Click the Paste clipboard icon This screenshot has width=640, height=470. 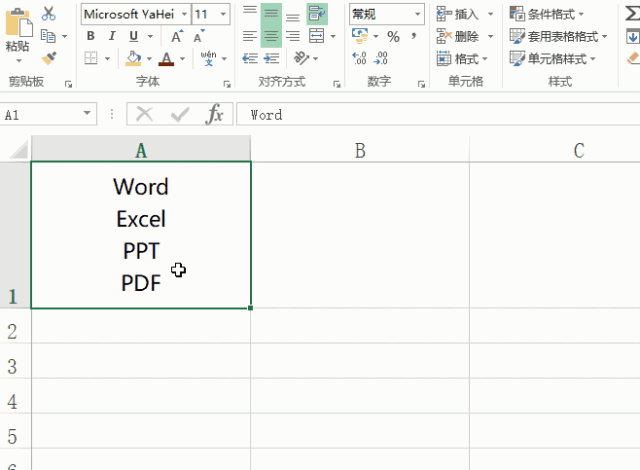tap(18, 23)
